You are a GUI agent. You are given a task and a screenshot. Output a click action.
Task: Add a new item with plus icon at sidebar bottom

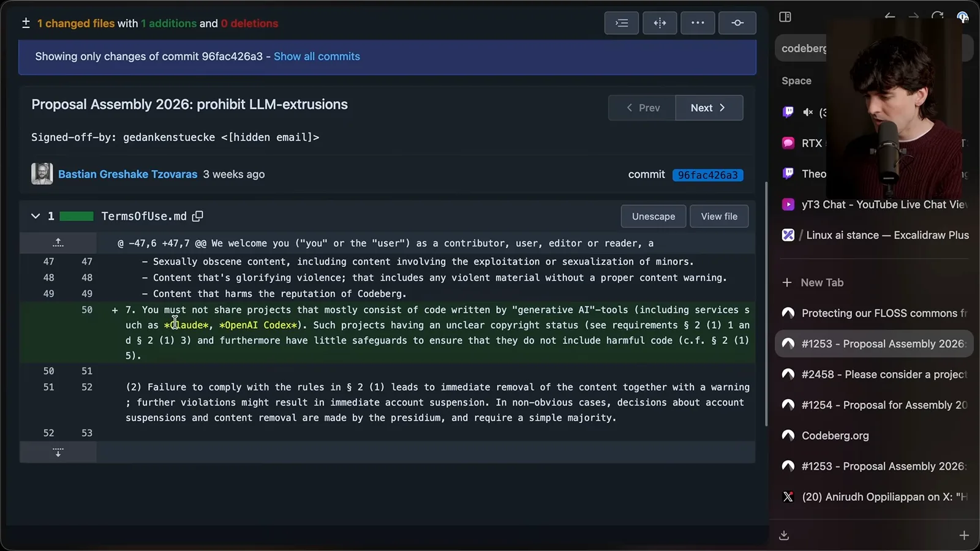964,536
